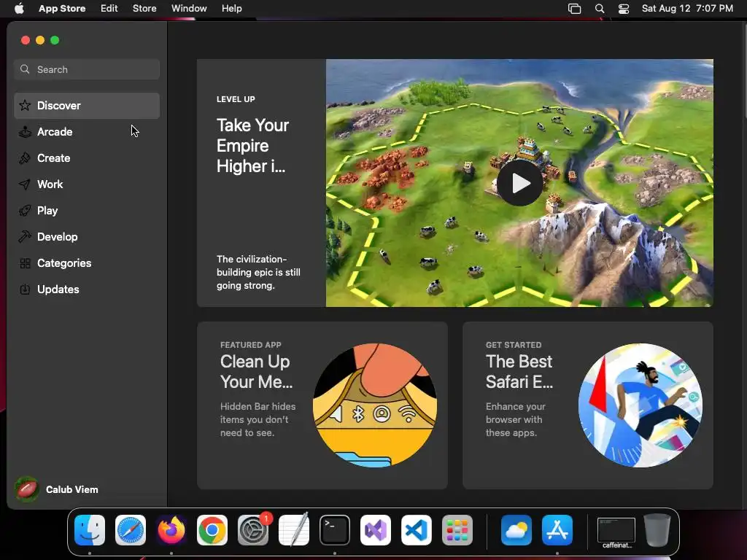Click the Updates download icon

(x=25, y=289)
